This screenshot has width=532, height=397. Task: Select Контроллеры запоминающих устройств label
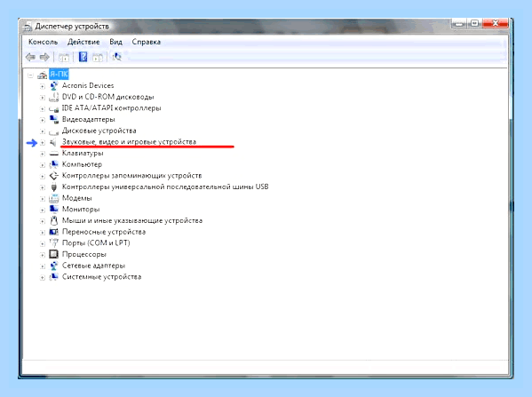pos(132,176)
